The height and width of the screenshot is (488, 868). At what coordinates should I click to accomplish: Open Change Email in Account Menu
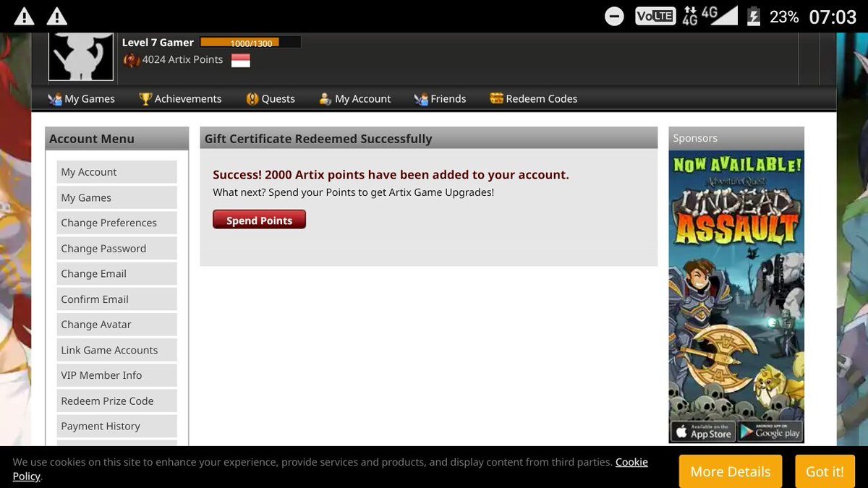(x=117, y=273)
